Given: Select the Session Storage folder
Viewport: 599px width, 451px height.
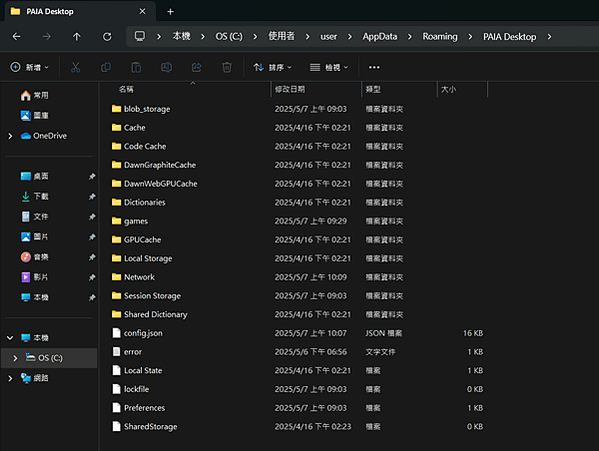Looking at the screenshot, I should tap(146, 296).
